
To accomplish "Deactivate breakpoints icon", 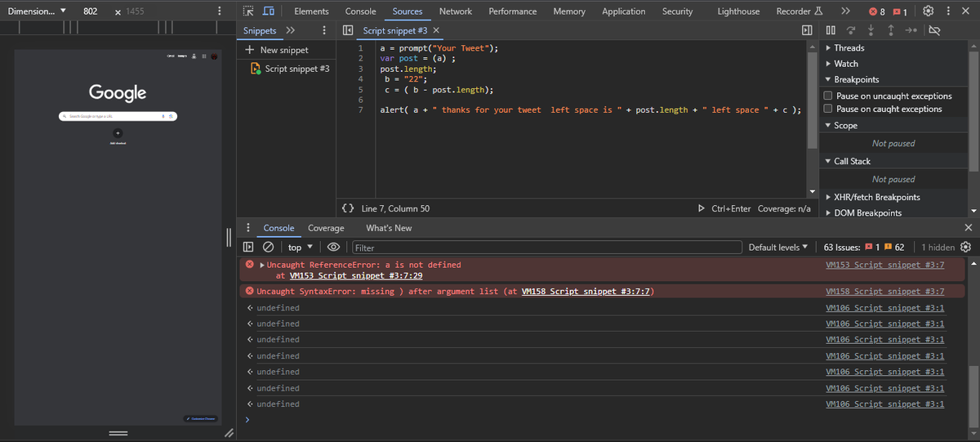I will (x=935, y=30).
